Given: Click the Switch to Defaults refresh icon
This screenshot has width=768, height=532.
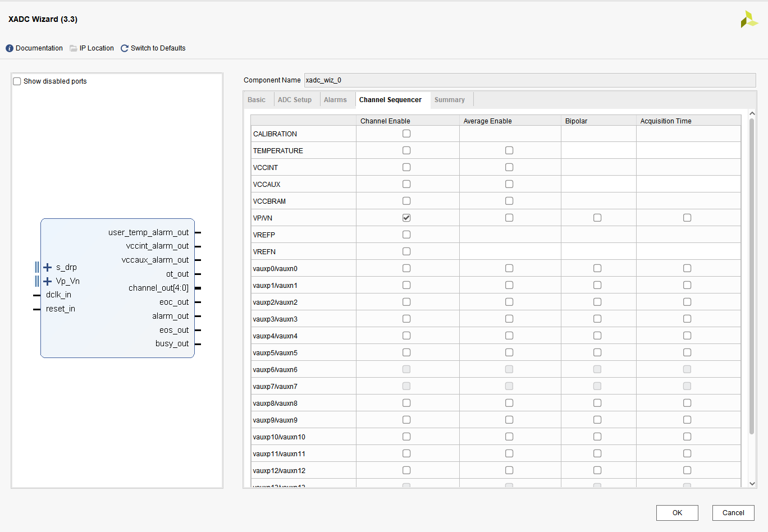Looking at the screenshot, I should pos(125,48).
